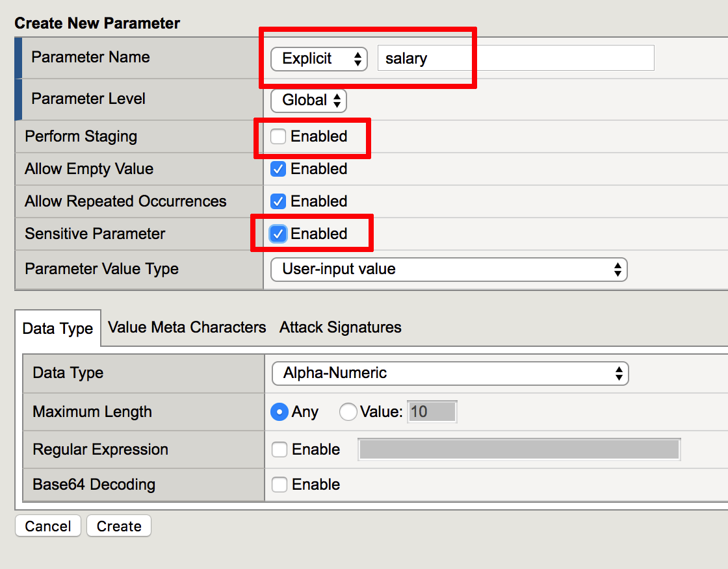Image resolution: width=728 pixels, height=569 pixels.
Task: Enable the Perform Staging checkbox
Action: pos(278,136)
